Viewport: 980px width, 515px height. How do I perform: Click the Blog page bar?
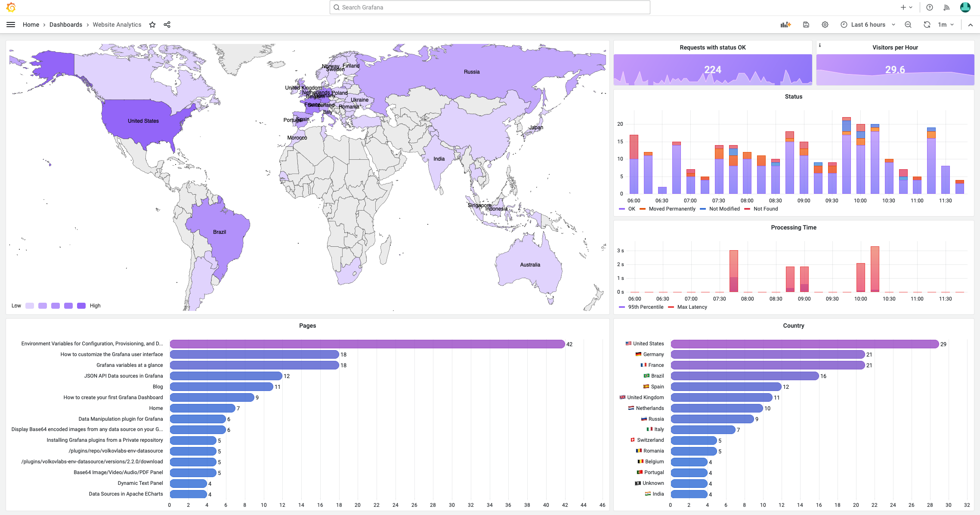[x=222, y=387]
